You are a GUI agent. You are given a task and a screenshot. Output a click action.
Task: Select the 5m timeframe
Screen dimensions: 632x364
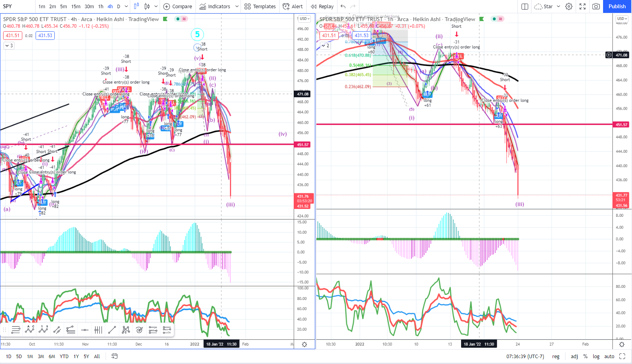(63, 6)
